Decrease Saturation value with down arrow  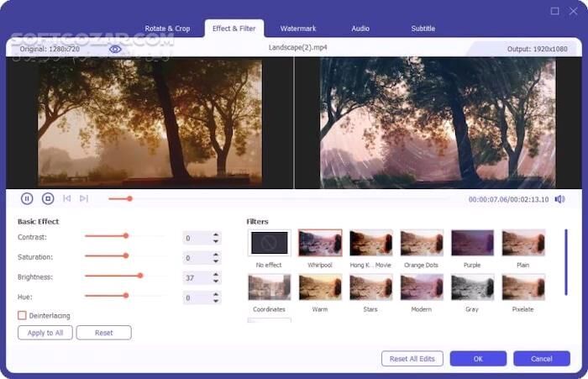[x=216, y=261]
